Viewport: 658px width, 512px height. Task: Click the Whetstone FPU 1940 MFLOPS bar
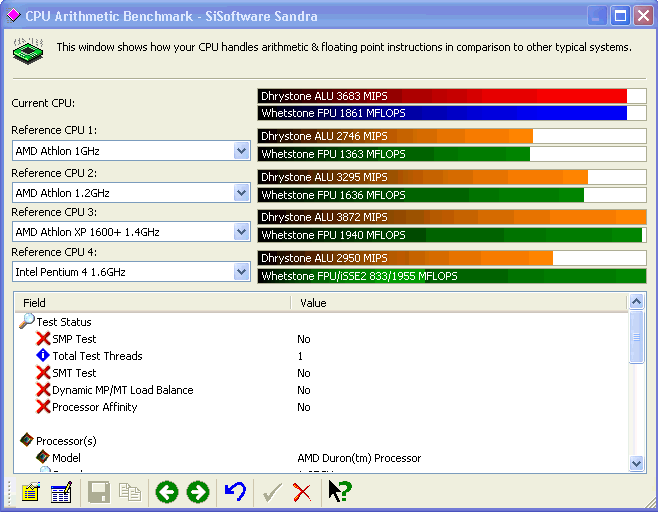(x=452, y=235)
